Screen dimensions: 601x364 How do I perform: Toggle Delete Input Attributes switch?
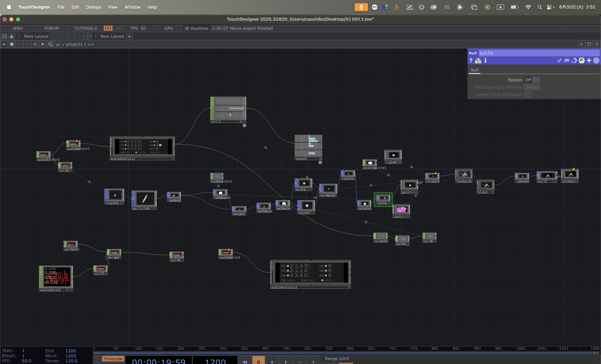[x=528, y=95]
